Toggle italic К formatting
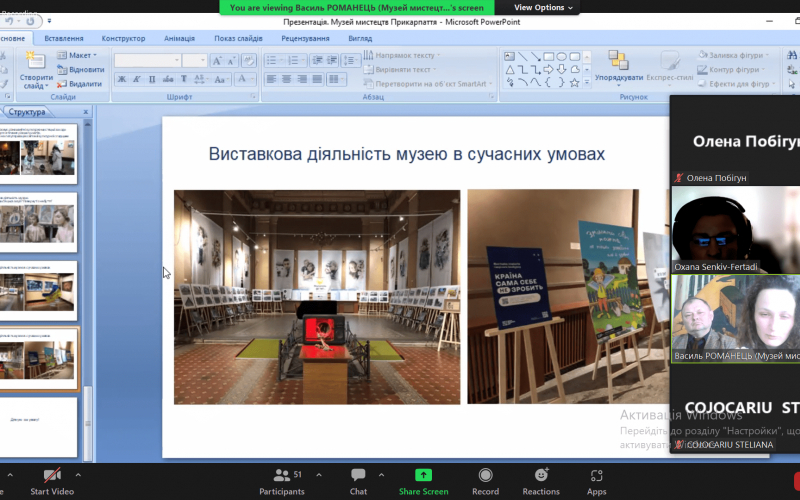 (137, 79)
